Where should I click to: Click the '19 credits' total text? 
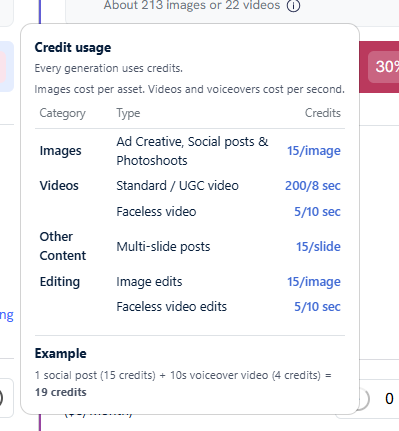pos(60,392)
